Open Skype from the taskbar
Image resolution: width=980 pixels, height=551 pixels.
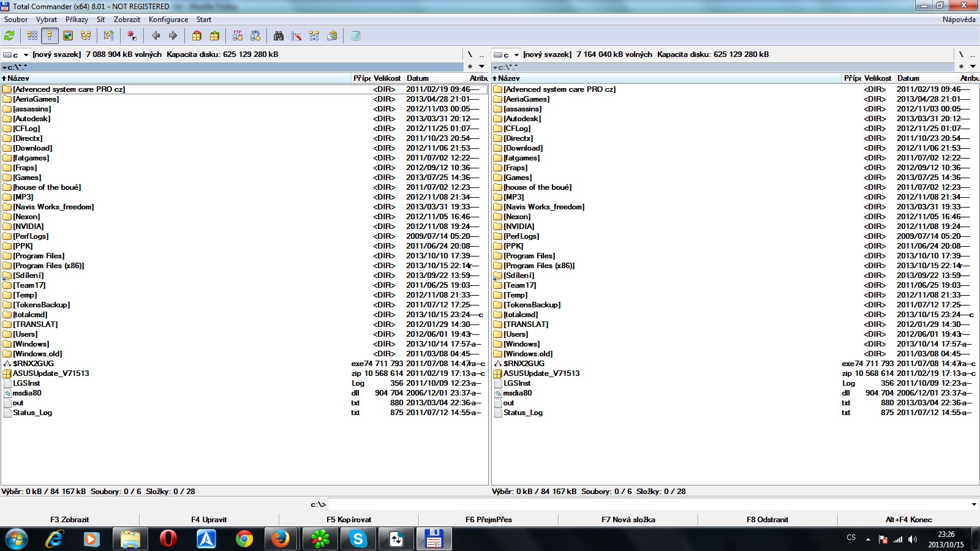pyautogui.click(x=358, y=539)
